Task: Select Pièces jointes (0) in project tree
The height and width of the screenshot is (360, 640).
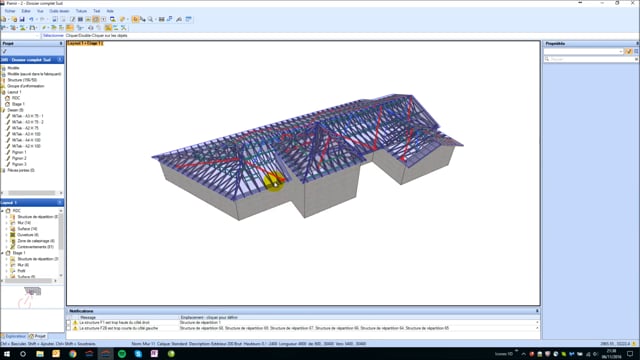Action: (21, 170)
